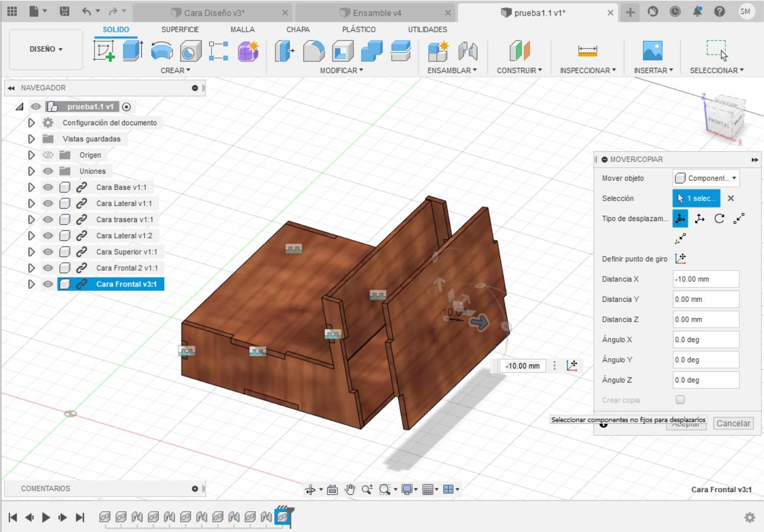
Task: Click the Cancelar button
Action: [x=733, y=423]
